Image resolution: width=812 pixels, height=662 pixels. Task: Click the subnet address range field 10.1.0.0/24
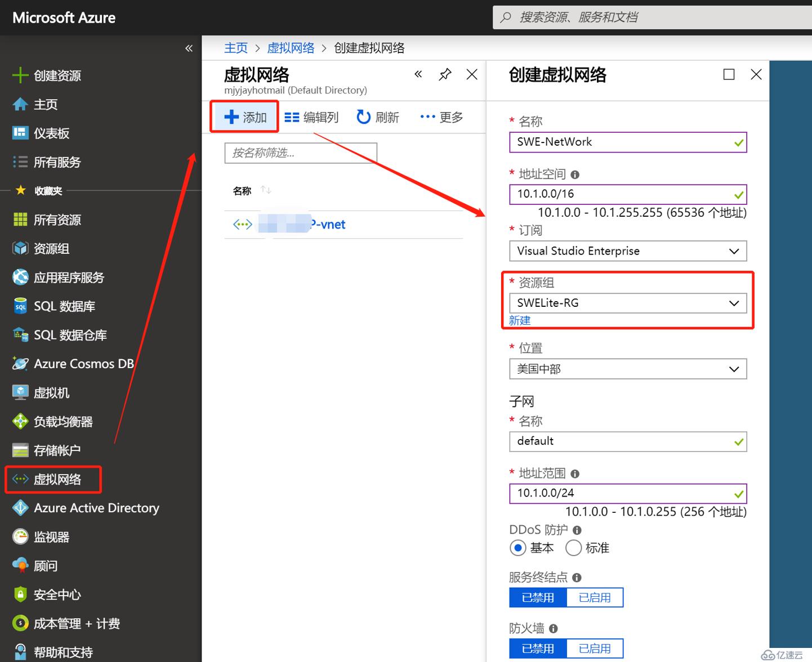point(628,494)
